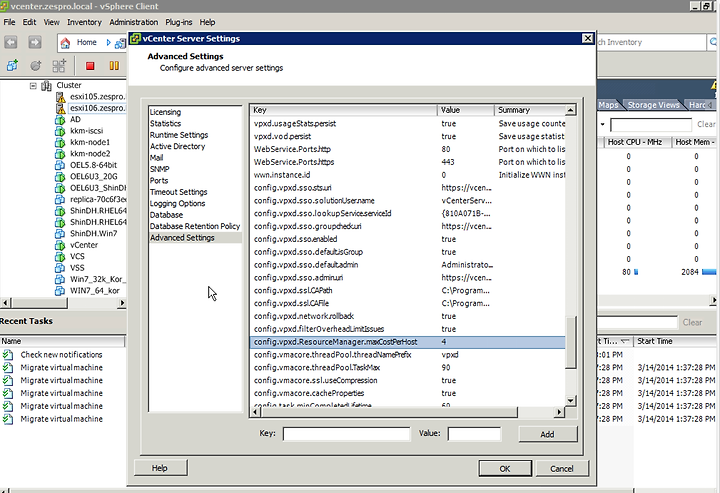The width and height of the screenshot is (720, 493).
Task: Select the config.vmacore.threadPool.TaskMax row
Action: coord(408,368)
